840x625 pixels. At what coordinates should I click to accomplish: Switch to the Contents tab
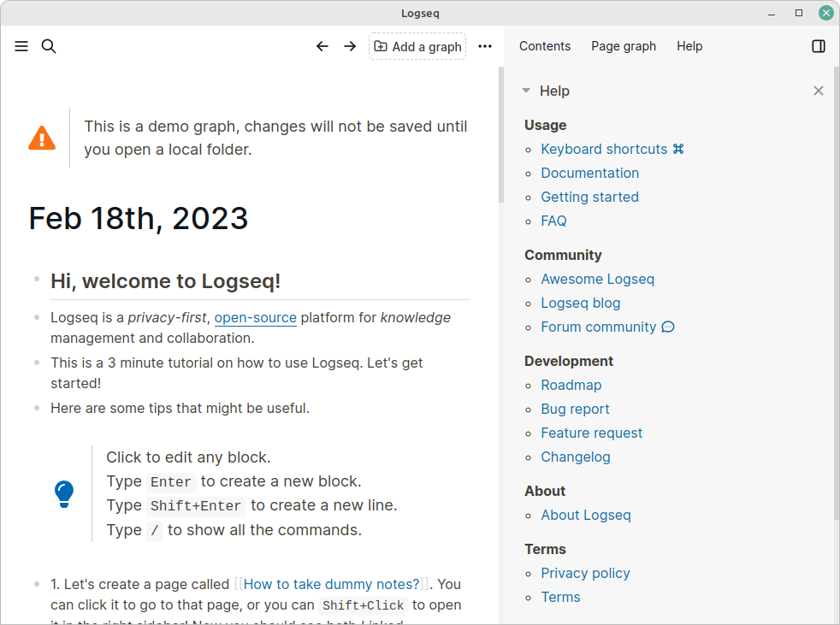[x=545, y=46]
